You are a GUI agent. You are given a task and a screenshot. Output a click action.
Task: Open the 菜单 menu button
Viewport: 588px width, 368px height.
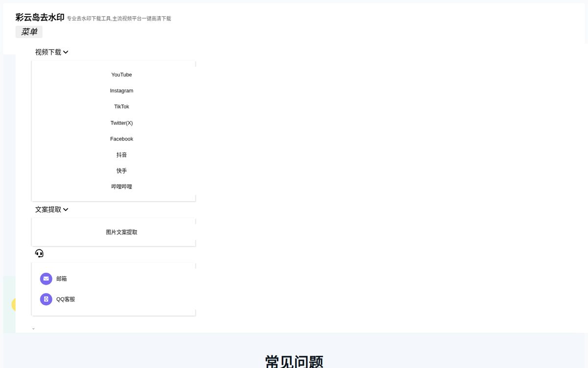(x=29, y=32)
